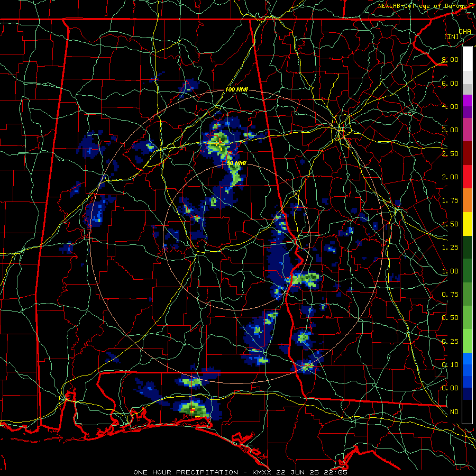
Task: Click the "0.10" legend value
Action: pyautogui.click(x=450, y=365)
